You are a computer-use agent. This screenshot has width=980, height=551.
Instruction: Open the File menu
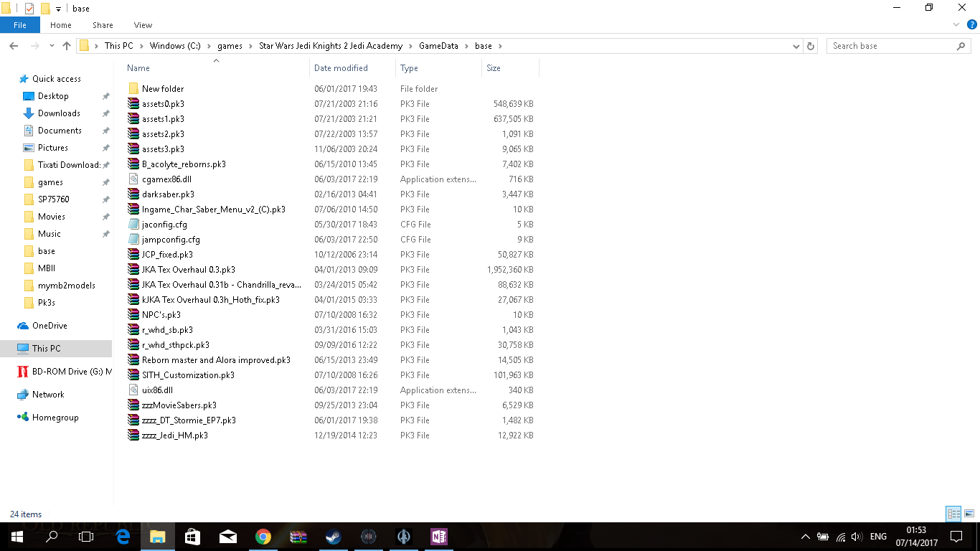click(20, 25)
